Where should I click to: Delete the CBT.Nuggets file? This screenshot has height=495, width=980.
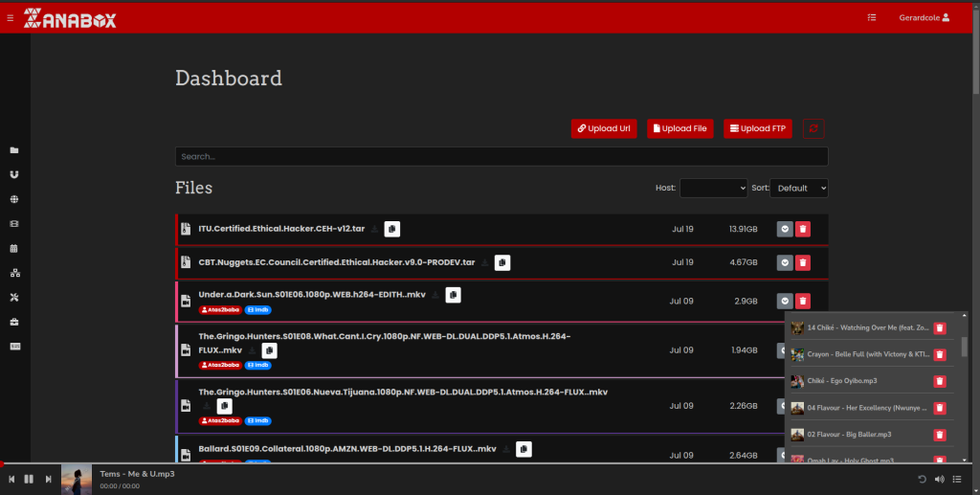[803, 262]
